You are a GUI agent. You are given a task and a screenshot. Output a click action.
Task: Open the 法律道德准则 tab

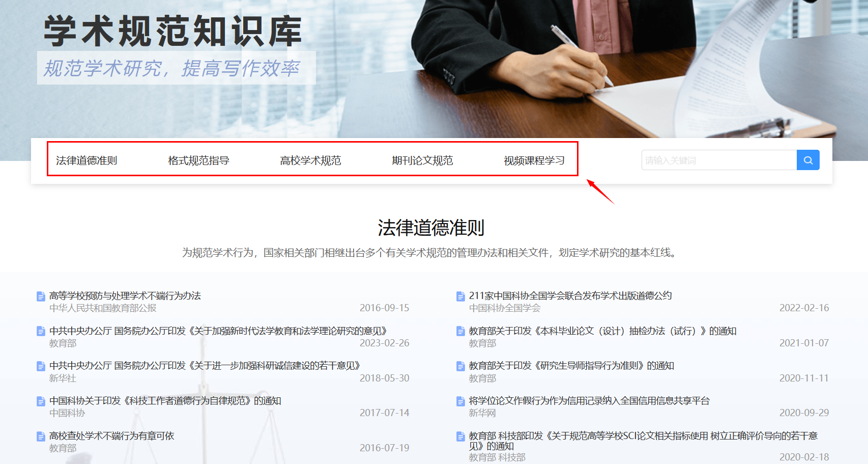pyautogui.click(x=86, y=160)
